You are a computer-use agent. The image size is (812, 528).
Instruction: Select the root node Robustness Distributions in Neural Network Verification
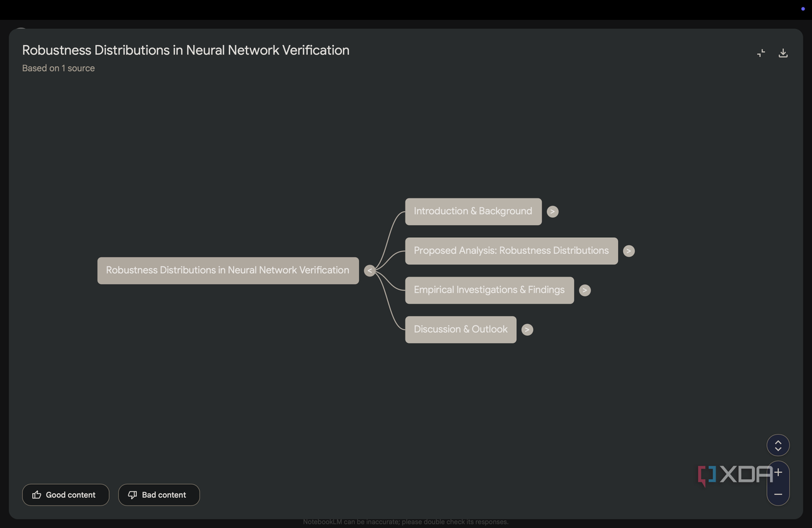[x=228, y=271]
